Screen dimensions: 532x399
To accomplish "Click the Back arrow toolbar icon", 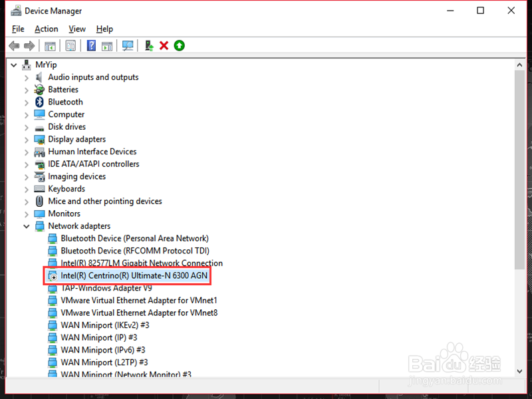I will [x=14, y=46].
